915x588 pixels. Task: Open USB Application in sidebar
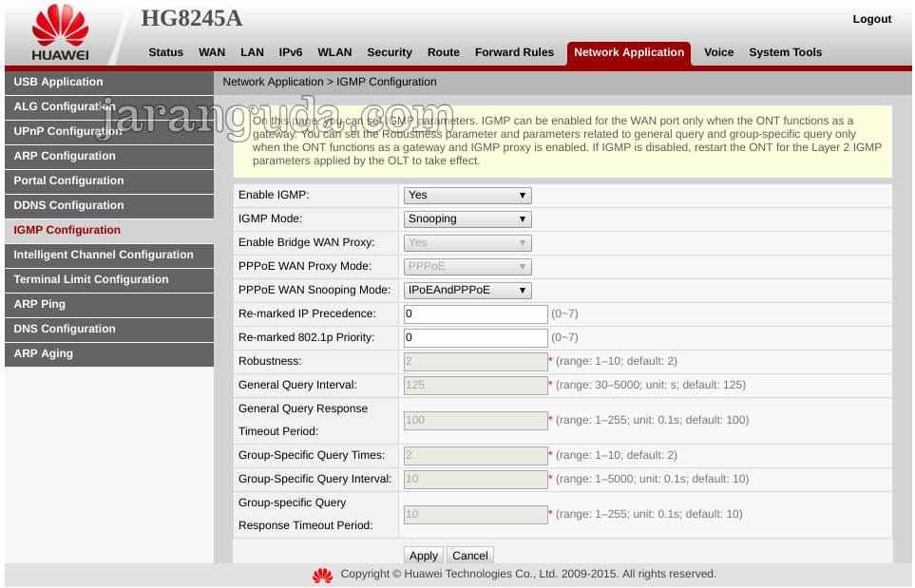tap(109, 83)
